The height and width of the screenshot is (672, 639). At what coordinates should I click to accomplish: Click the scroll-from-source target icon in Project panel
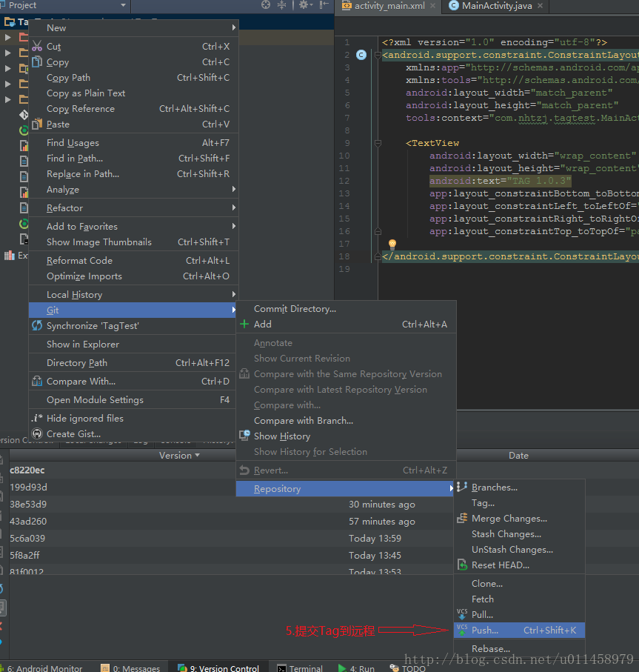[267, 5]
